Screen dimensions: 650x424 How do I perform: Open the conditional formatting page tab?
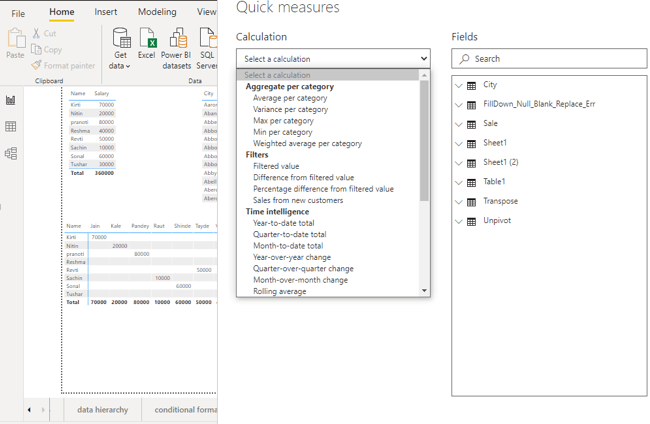(x=180, y=410)
